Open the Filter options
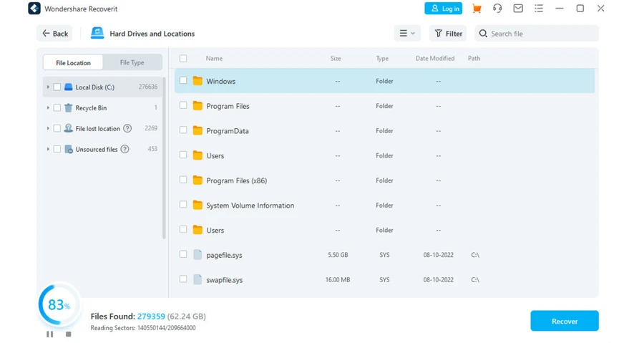 coord(448,33)
